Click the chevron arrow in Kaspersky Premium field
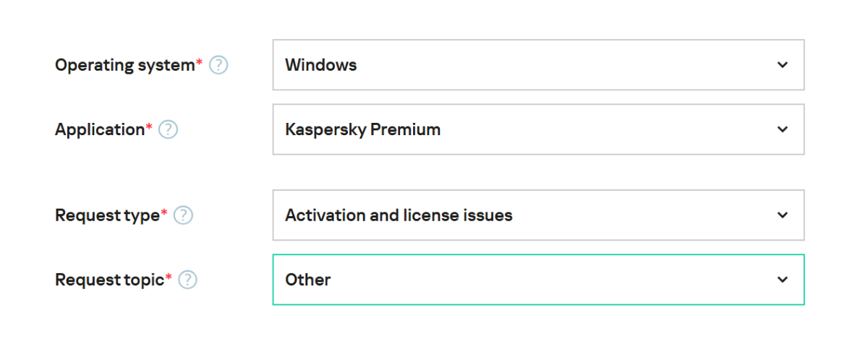Viewport: 868px width, 352px height. (x=782, y=129)
